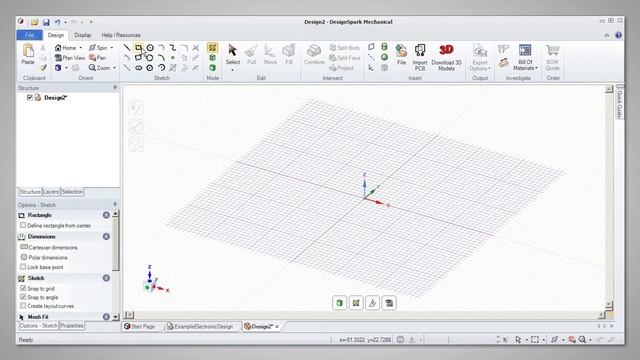Insert a sphere from the Insert group
Image resolution: width=640 pixels, height=360 pixels.
384,57
